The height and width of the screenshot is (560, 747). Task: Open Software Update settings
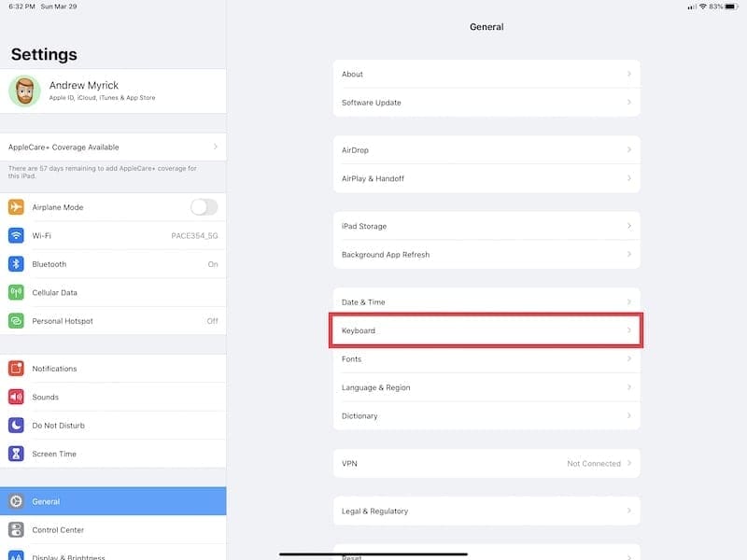click(x=486, y=103)
